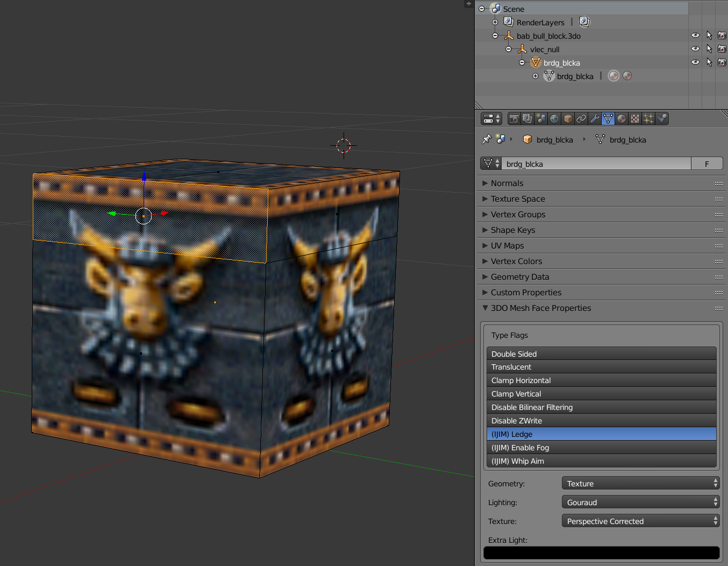Click the brdg_blcka object cube breadcrumb icon
Viewport: 728px width, 566px height.
[527, 139]
